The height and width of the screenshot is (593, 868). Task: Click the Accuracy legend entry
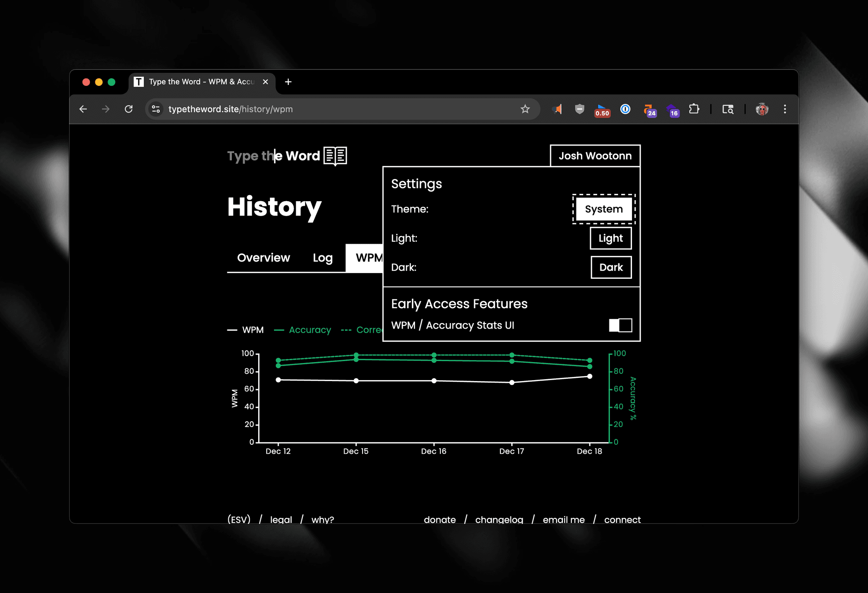(302, 330)
